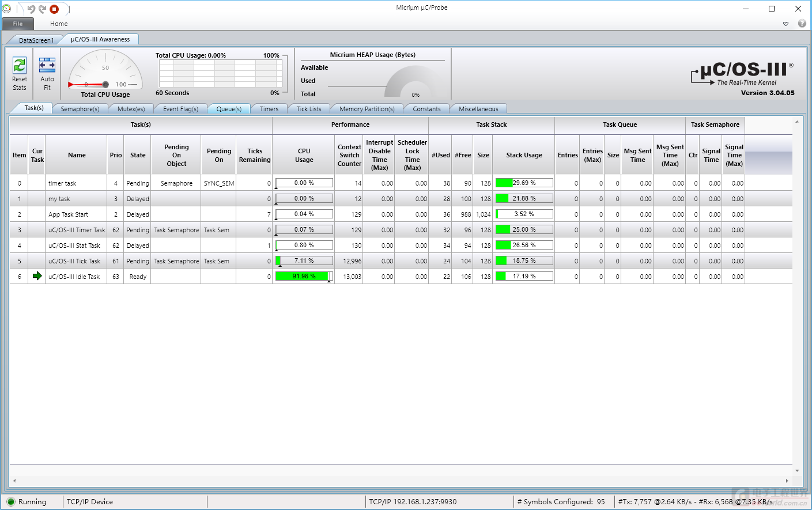Click the Name column header
This screenshot has width=812, height=510.
coord(77,155)
